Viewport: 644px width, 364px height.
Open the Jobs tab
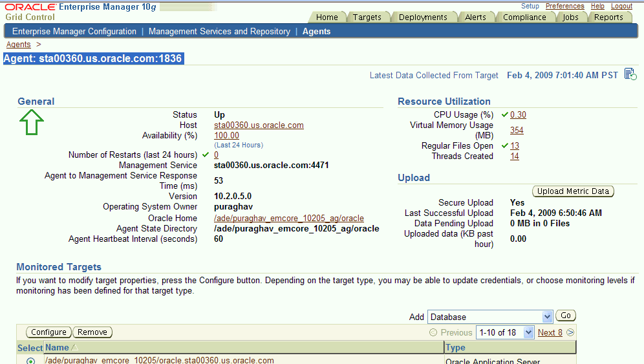pyautogui.click(x=570, y=17)
